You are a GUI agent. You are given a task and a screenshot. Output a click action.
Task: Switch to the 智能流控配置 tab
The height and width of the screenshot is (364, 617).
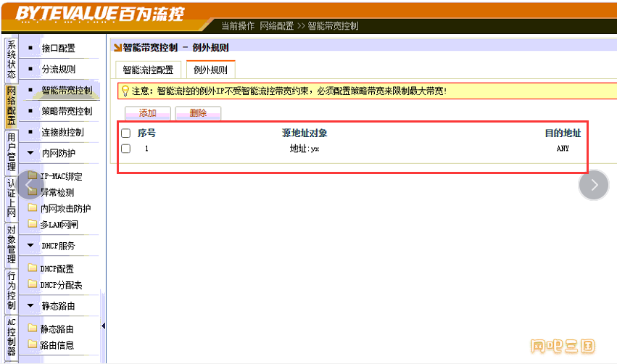pos(148,70)
